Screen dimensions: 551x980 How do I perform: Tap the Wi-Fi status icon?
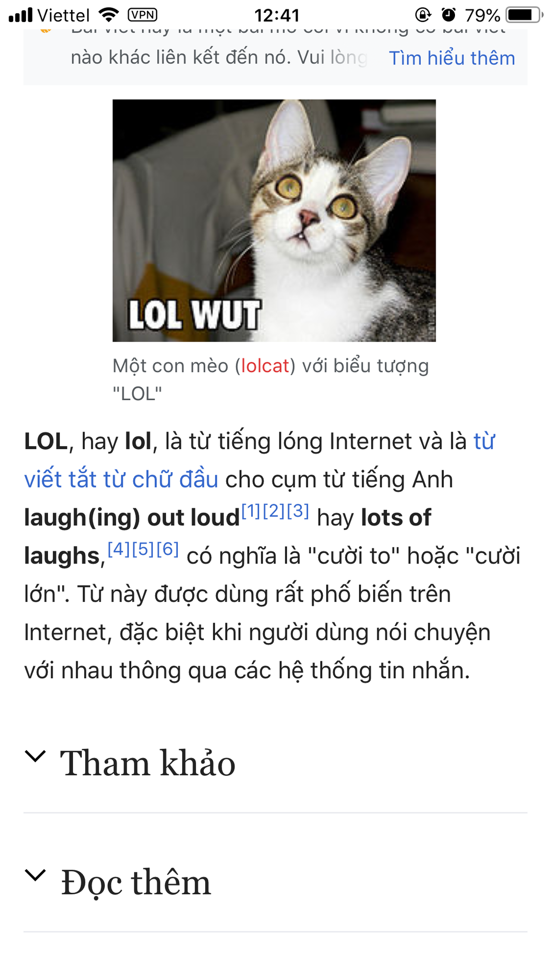pyautogui.click(x=108, y=15)
